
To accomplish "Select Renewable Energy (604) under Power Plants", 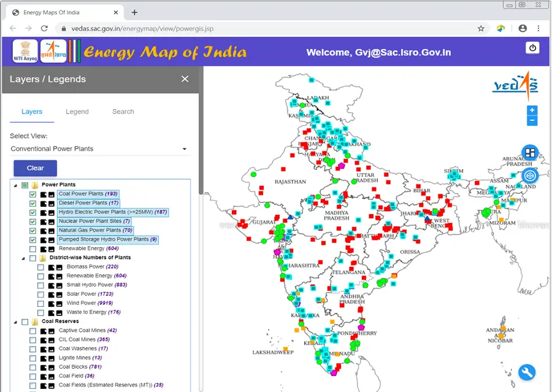I will [x=88, y=248].
